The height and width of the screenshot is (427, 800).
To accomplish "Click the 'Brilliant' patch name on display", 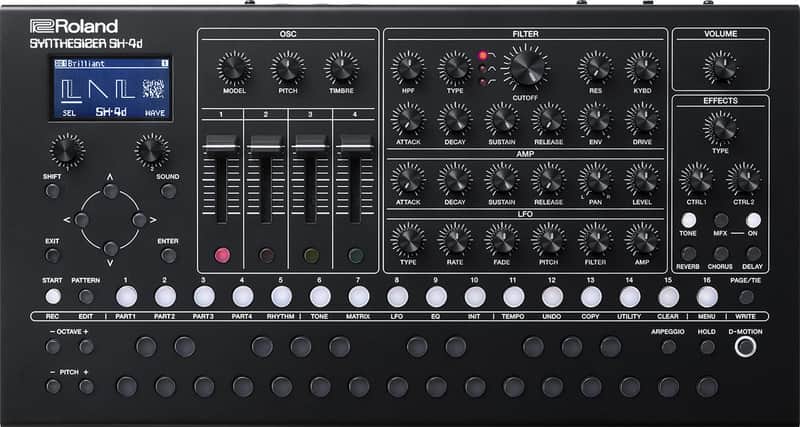I will click(x=85, y=64).
